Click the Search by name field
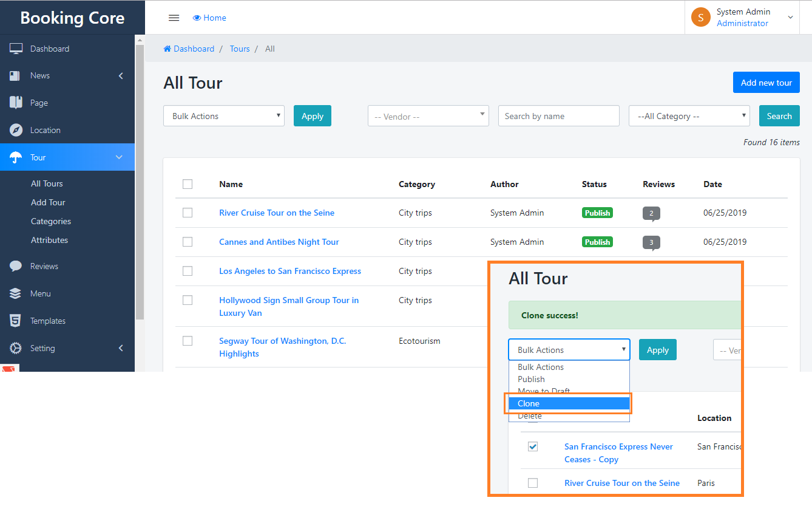 click(558, 116)
